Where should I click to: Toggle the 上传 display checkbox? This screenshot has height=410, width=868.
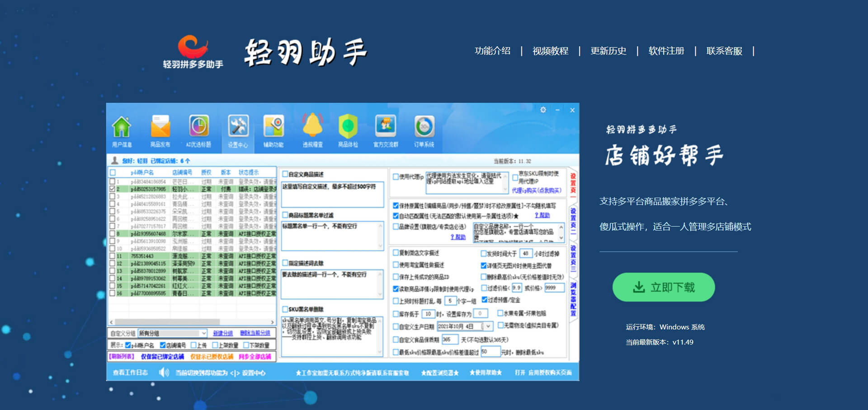point(193,345)
